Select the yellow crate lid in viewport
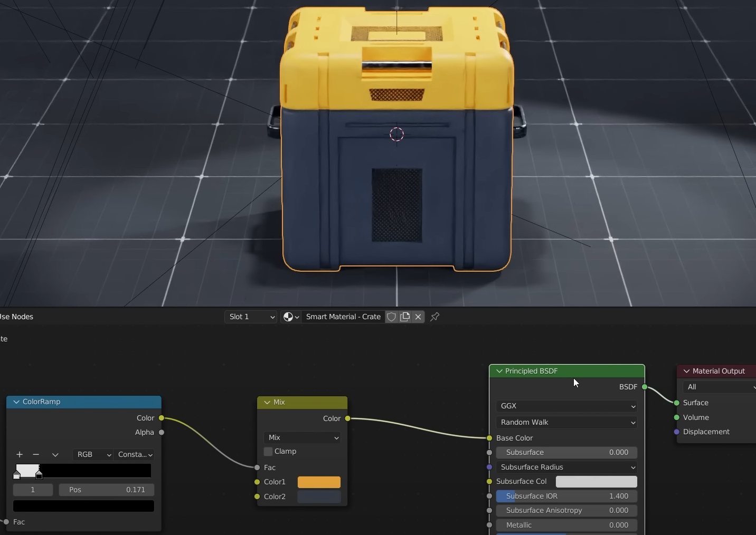 coord(396,58)
